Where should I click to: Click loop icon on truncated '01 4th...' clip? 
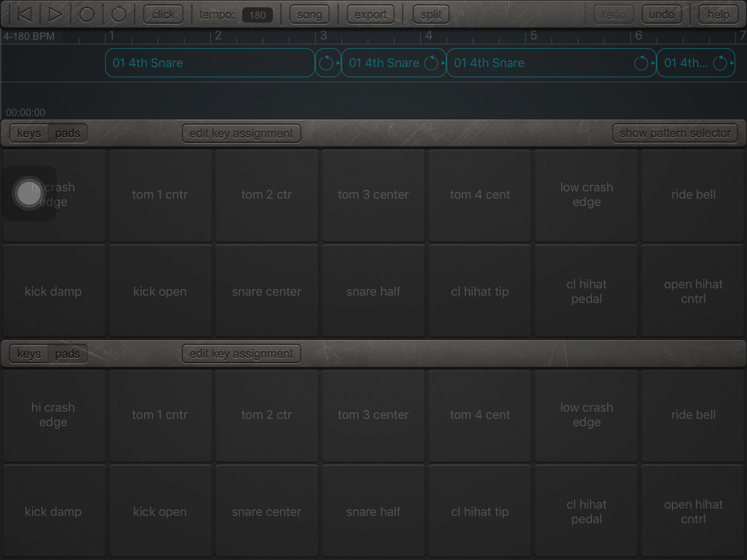click(x=720, y=63)
